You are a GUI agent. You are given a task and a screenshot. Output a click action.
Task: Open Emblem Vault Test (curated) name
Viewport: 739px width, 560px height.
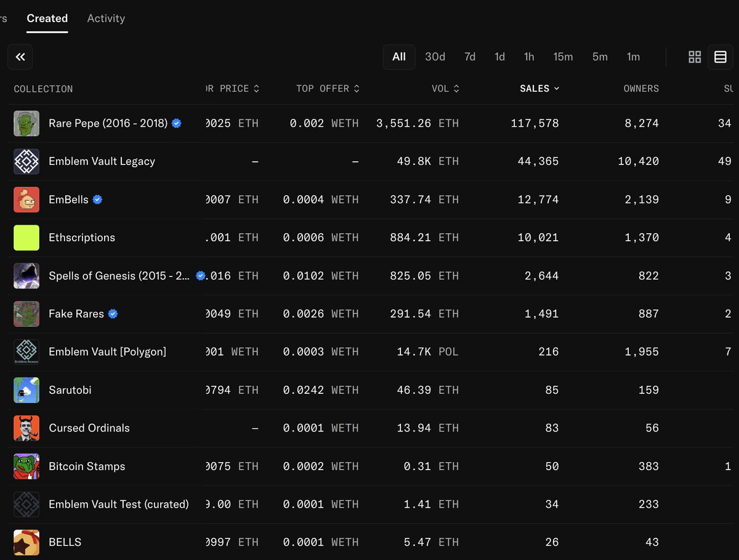(119, 504)
